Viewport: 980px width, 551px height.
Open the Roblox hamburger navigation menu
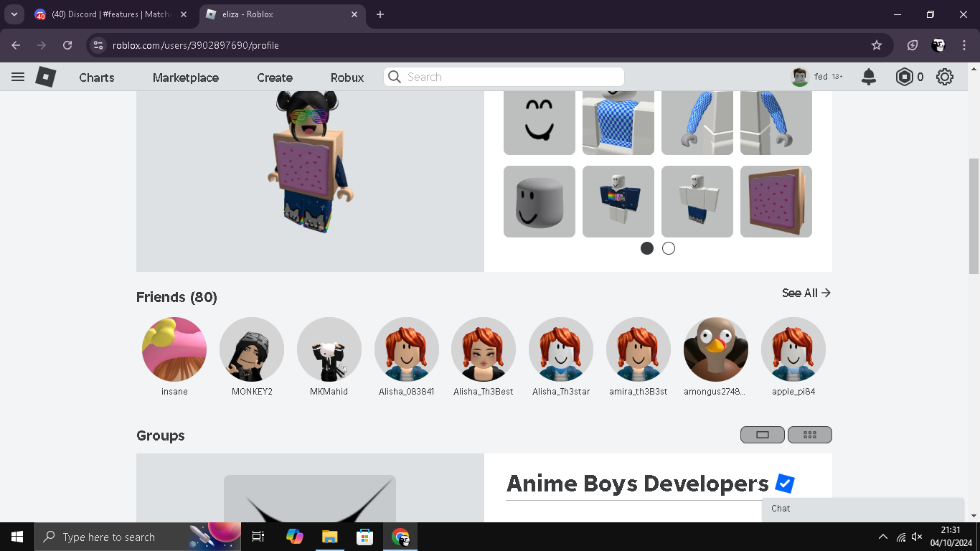point(18,77)
